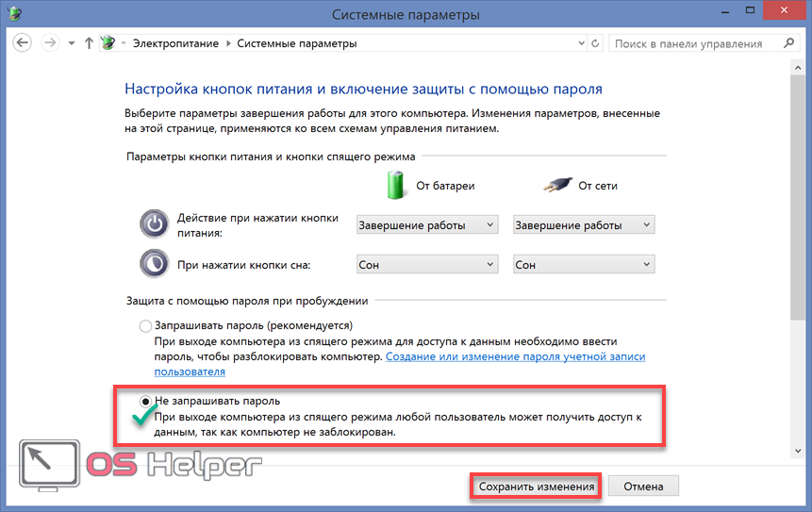The image size is (812, 512).
Task: Open the Электропитание breadcrumb
Action: (x=175, y=43)
